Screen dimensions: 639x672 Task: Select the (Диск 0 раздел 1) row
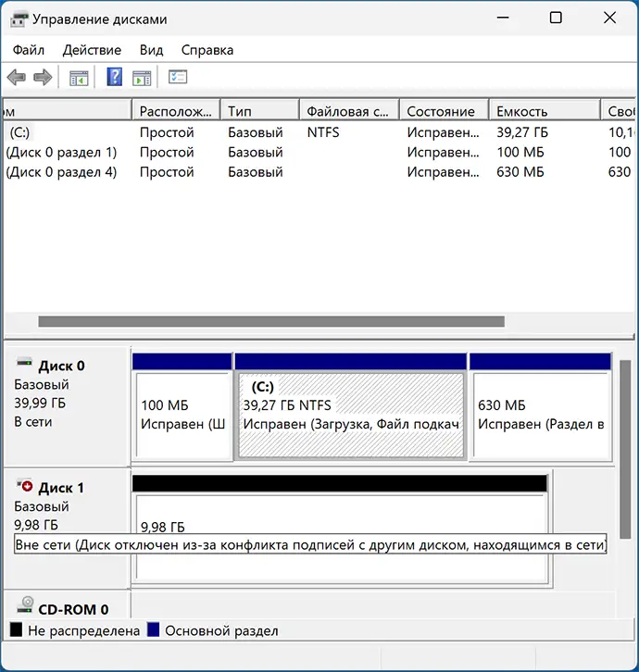click(319, 152)
